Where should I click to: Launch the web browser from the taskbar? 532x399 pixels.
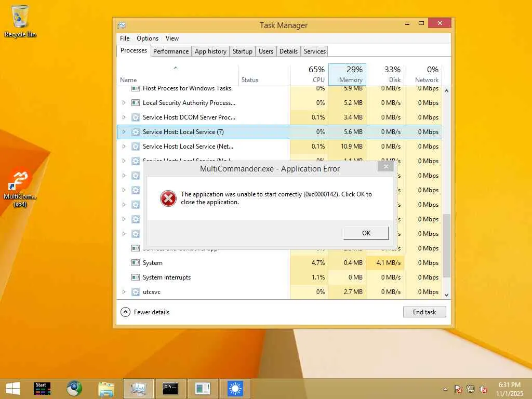click(x=74, y=389)
